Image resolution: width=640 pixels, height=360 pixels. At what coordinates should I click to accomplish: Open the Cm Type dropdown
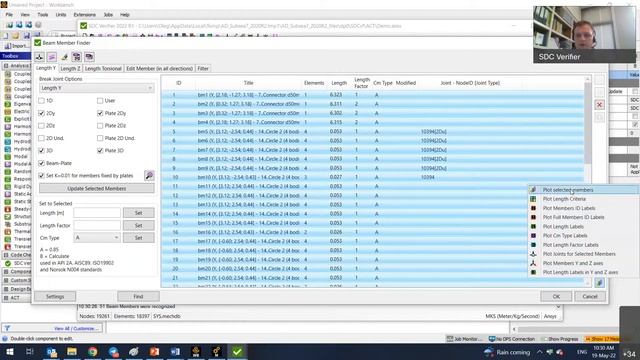pyautogui.click(x=97, y=238)
